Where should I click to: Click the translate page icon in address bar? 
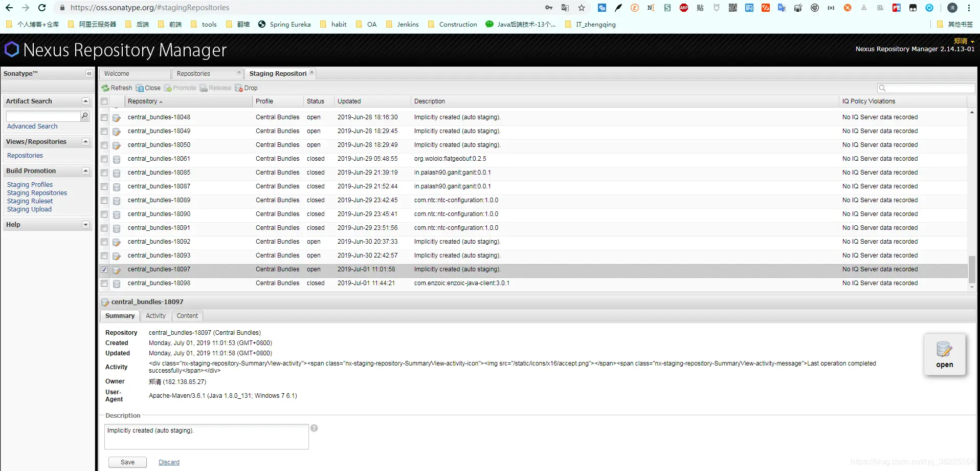[x=565, y=8]
